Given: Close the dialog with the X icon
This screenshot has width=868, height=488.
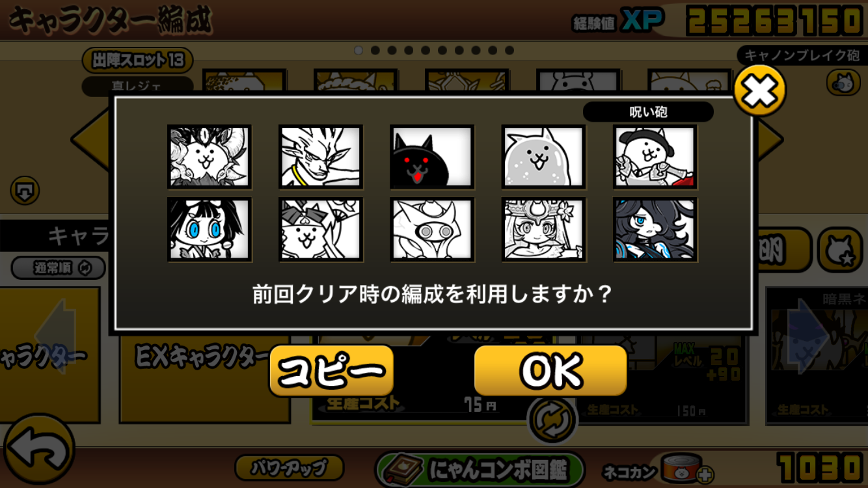Looking at the screenshot, I should [x=759, y=90].
